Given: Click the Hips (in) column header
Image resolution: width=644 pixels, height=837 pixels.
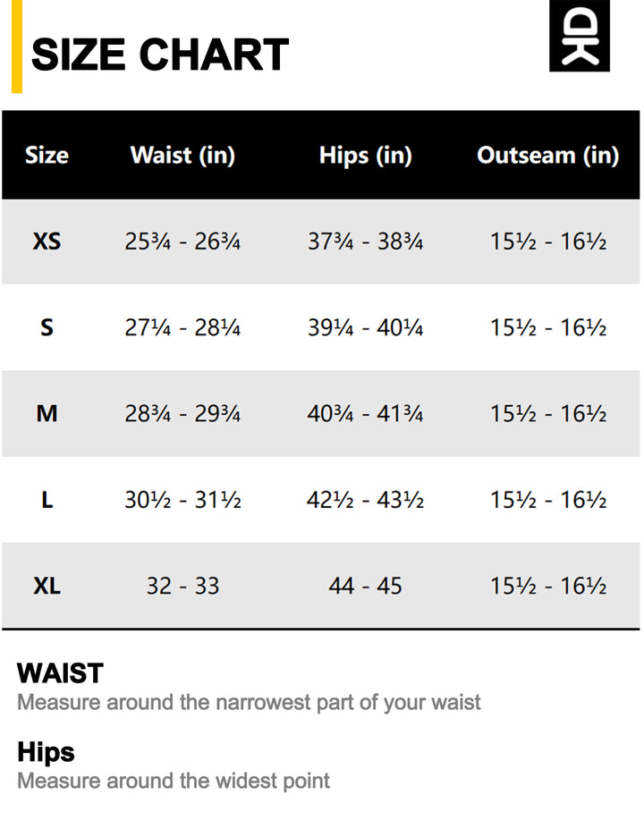Looking at the screenshot, I should pyautogui.click(x=365, y=156).
